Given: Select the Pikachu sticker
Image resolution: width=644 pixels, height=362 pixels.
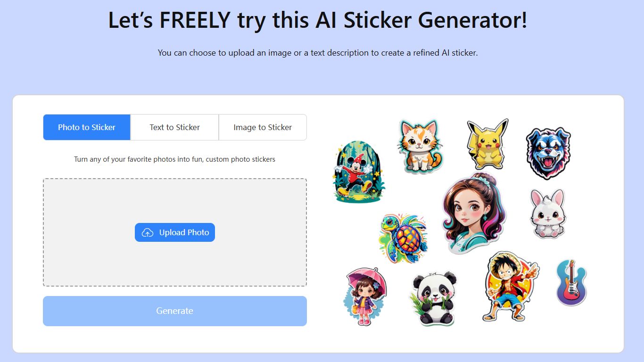Looking at the screenshot, I should 487,146.
